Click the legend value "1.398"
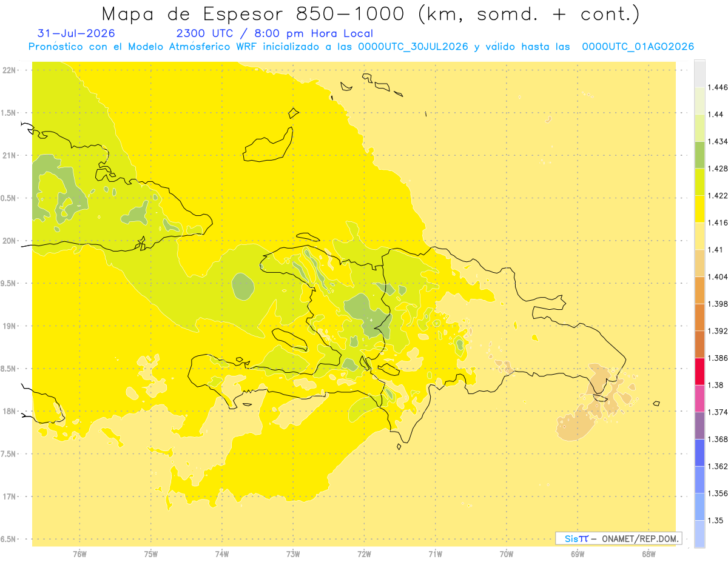Screen dimensions: 728x562 pos(718,304)
